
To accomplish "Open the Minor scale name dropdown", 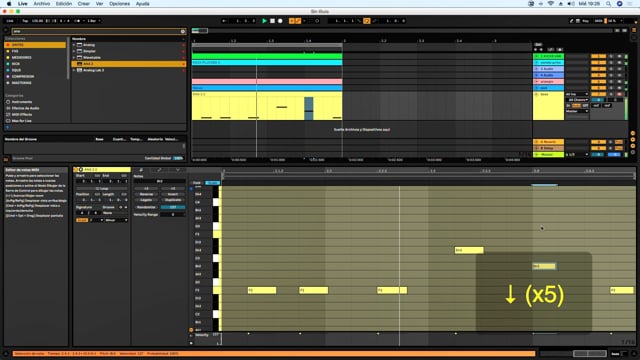I will (x=116, y=220).
